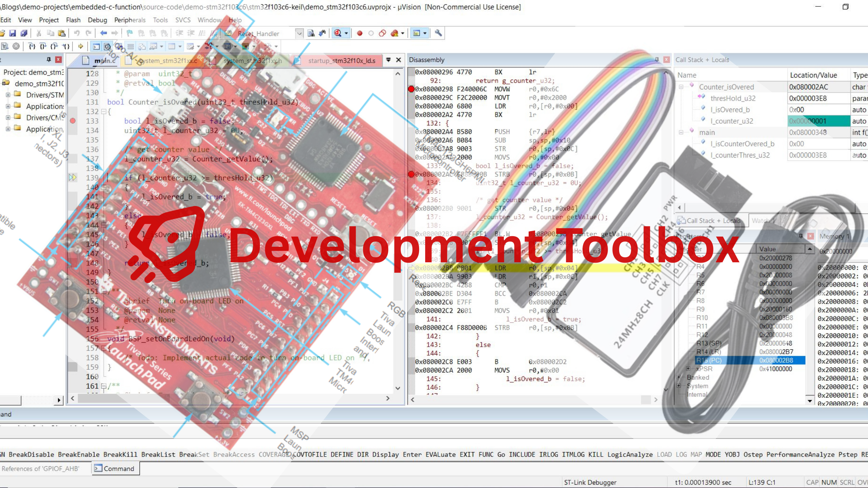Toggle breakpoint marker on line 133

point(73,121)
